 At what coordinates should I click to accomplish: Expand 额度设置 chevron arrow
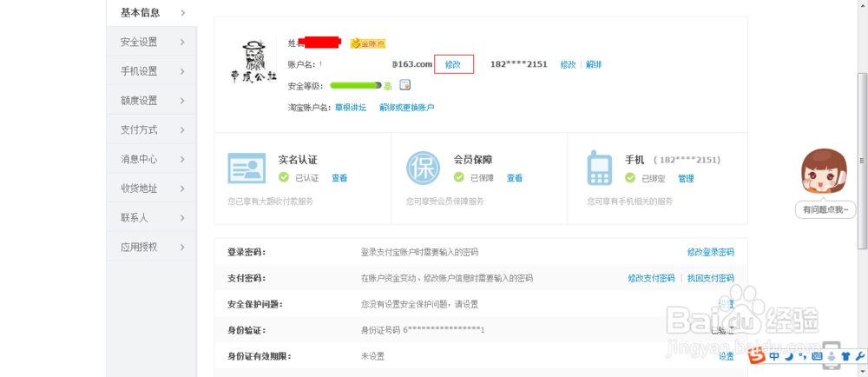pos(182,101)
